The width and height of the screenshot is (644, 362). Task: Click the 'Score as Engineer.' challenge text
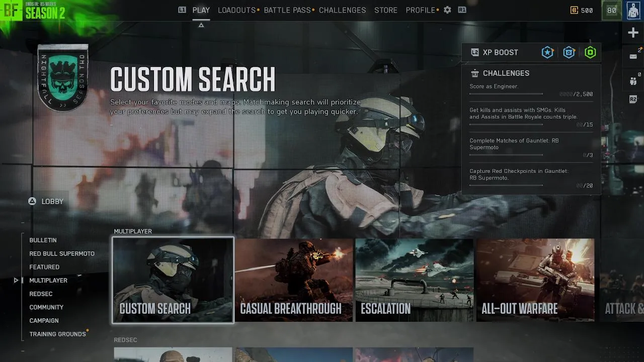coord(494,86)
